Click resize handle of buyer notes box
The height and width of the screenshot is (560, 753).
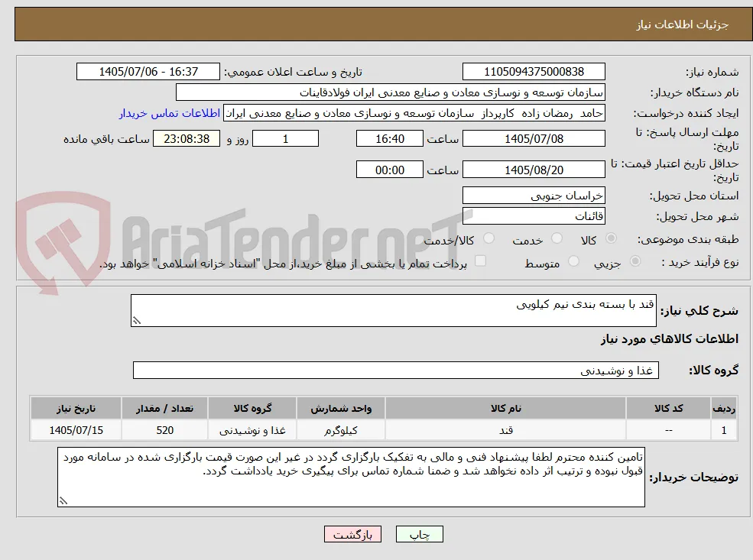(63, 501)
